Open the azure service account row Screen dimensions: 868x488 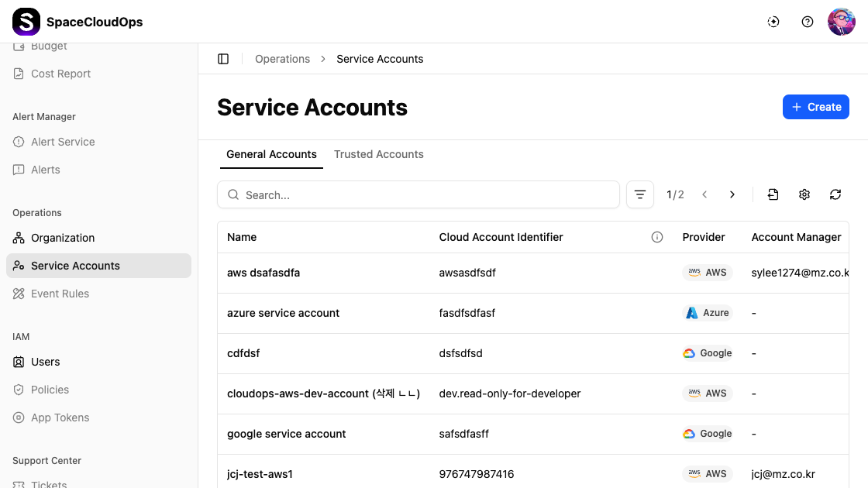[x=284, y=313]
